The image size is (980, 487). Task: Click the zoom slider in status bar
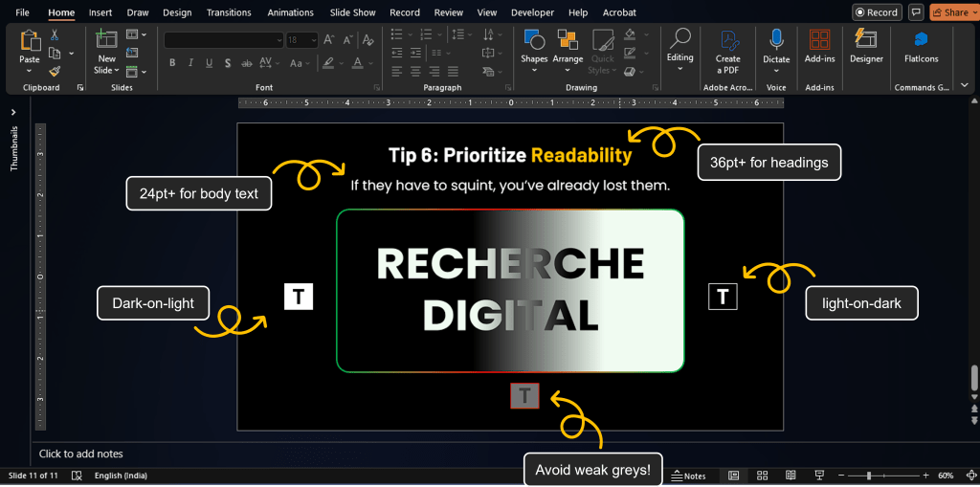[x=869, y=476]
